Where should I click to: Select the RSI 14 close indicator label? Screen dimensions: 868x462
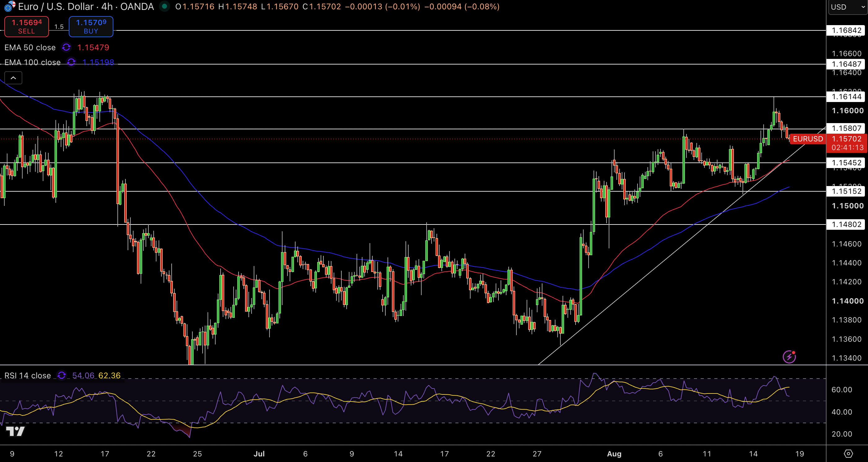click(28, 375)
